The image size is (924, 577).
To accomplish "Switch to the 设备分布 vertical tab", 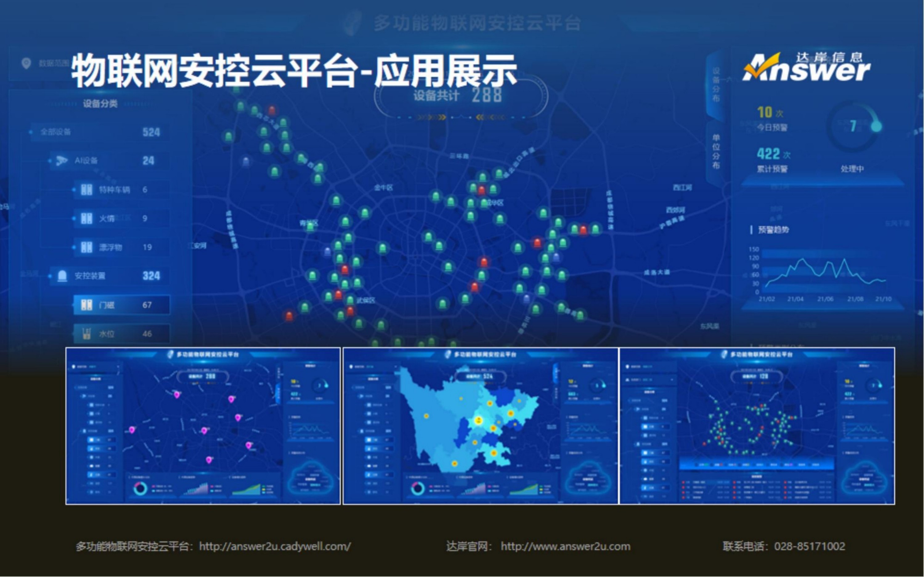I will (716, 85).
